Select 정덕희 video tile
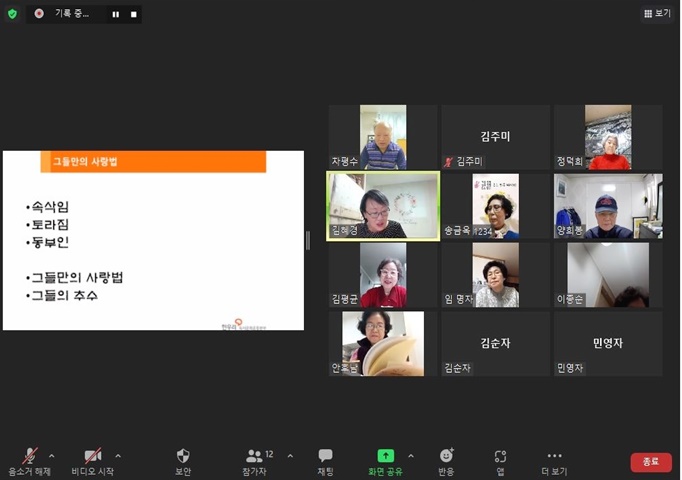Image resolution: width=682 pixels, height=480 pixels. click(608, 137)
